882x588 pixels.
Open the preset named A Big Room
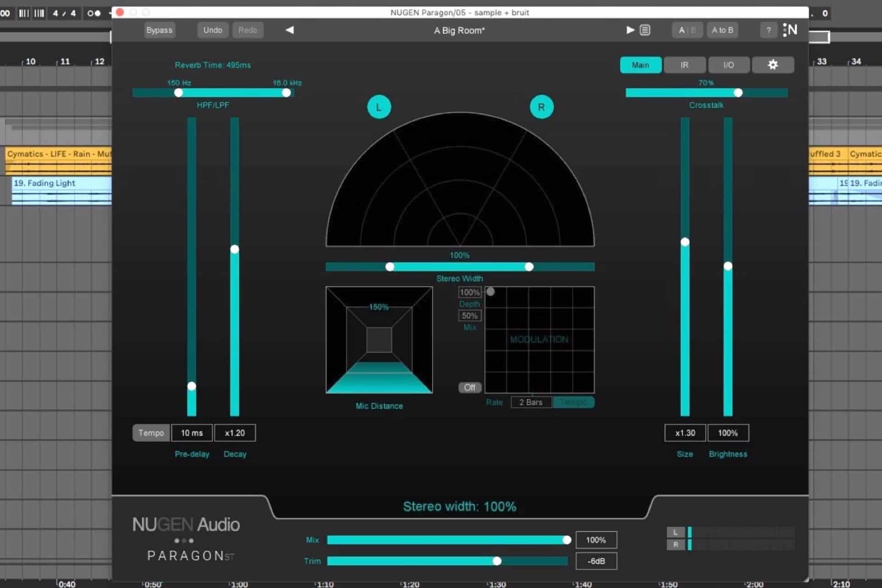click(458, 30)
